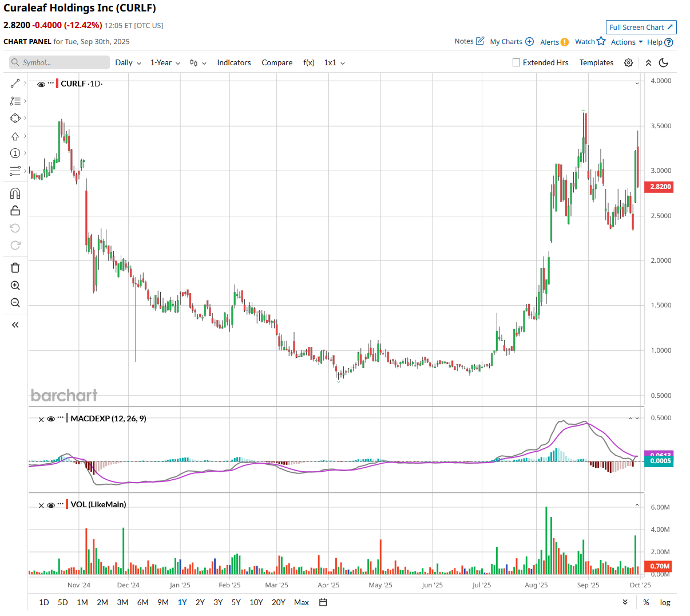Select the 1M range tab
Image resolution: width=690 pixels, height=616 pixels.
82,602
